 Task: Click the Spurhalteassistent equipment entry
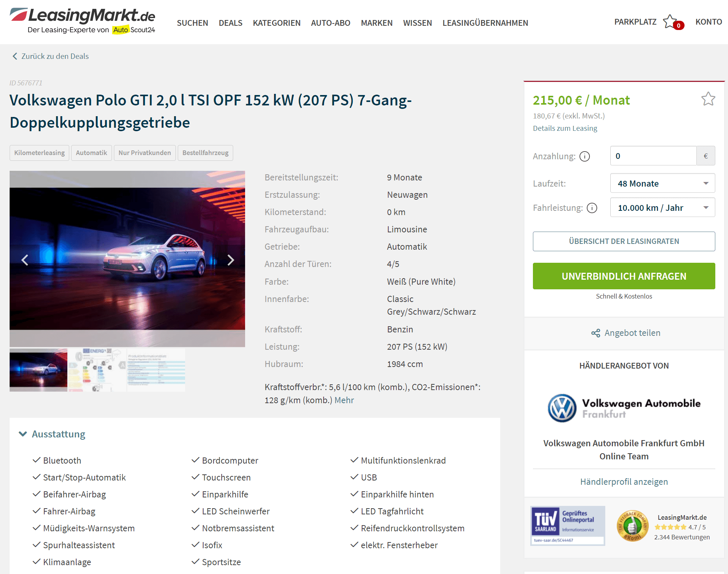pyautogui.click(x=79, y=545)
